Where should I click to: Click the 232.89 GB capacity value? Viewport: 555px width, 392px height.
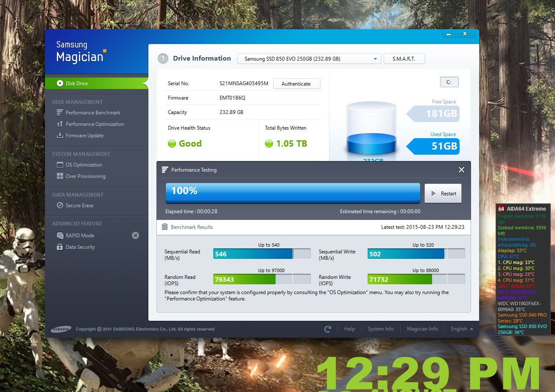tap(231, 112)
